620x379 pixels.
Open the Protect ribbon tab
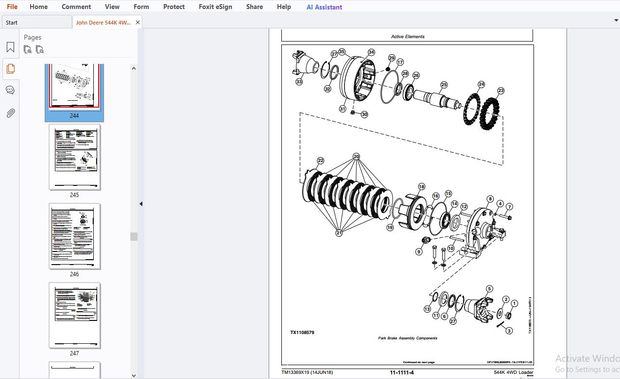tap(174, 7)
